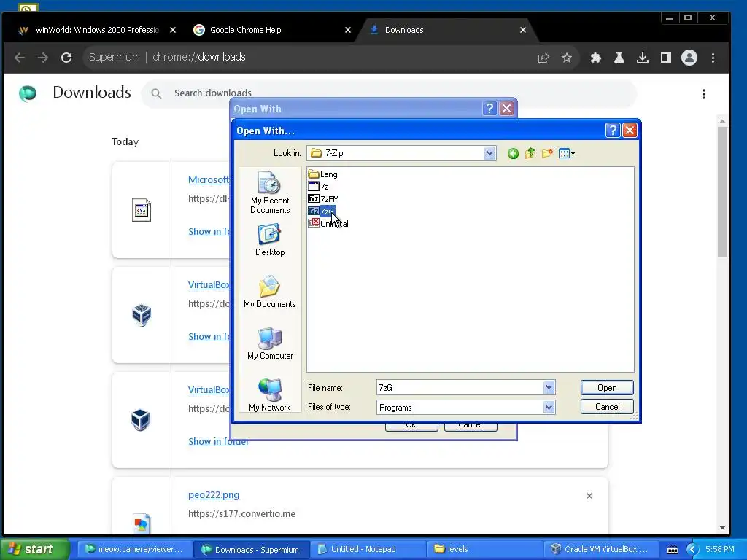Viewport: 747px width, 560px height.
Task: Click the chrome://downloads address bar
Action: click(309, 57)
